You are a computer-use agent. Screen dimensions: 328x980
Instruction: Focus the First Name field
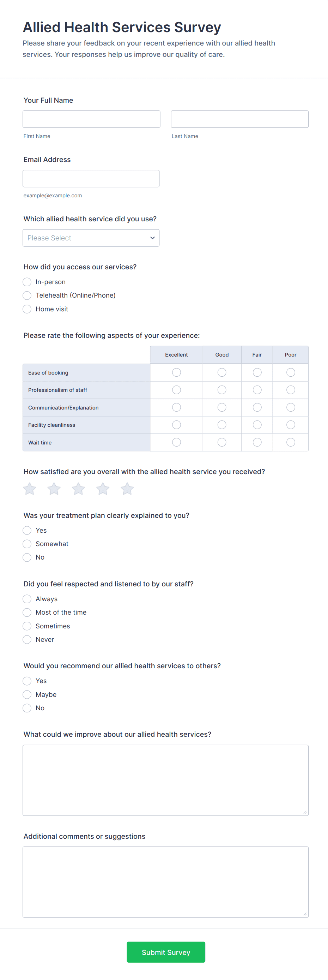tap(92, 119)
